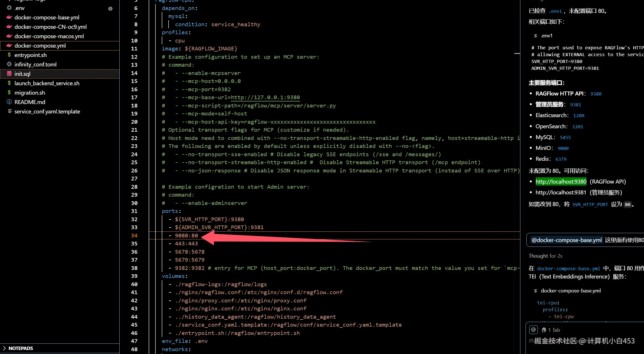Click the @docker-compose-base.yml mention chip

pos(566,240)
